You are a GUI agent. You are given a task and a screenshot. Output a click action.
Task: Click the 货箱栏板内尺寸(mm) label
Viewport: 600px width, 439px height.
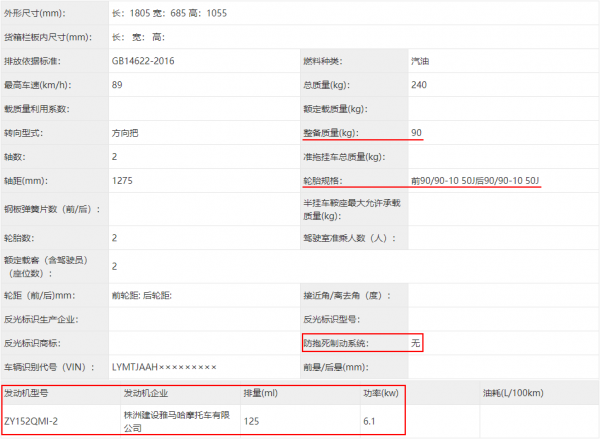tap(48, 37)
